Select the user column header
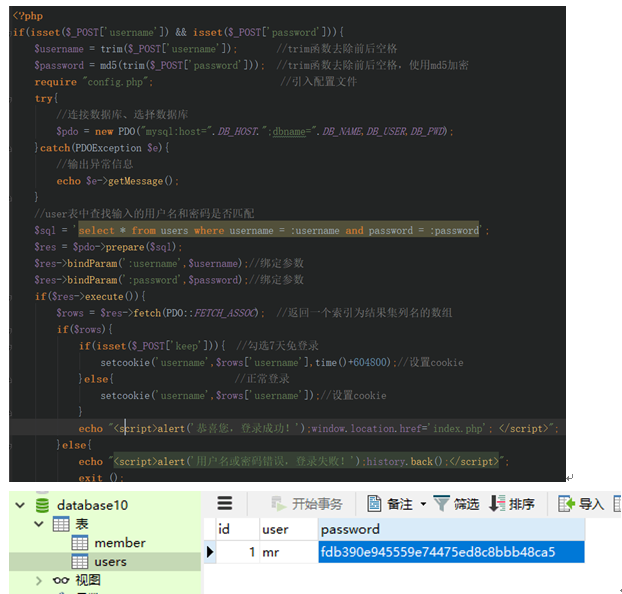Image resolution: width=622 pixels, height=594 pixels. 289,529
